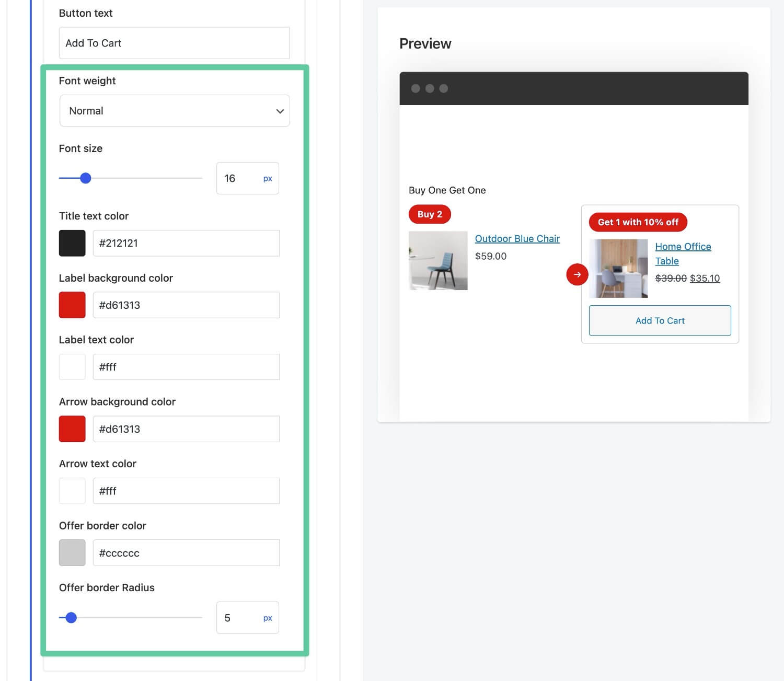The image size is (784, 681).
Task: Click the struck-through $39.00 price
Action: coord(671,279)
